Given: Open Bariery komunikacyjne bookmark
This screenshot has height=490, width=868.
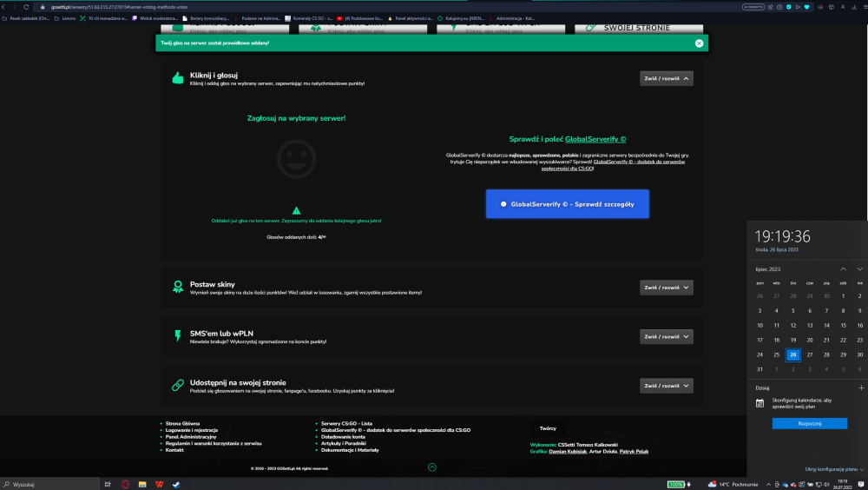Looking at the screenshot, I should point(206,18).
